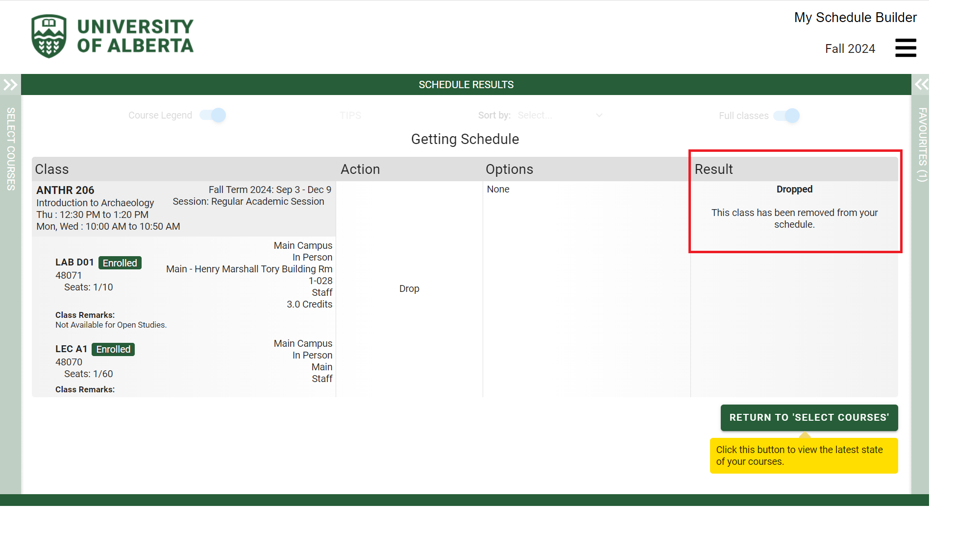The height and width of the screenshot is (551, 980).
Task: Click the Fall 2024 term label
Action: point(850,48)
